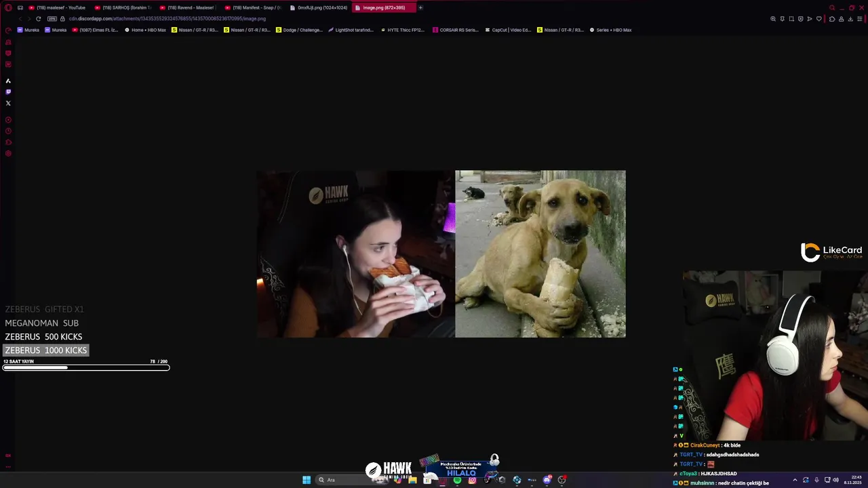This screenshot has height=488, width=868.
Task: Click 'MEGANOMAN SUB' alert text
Action: pos(41,323)
